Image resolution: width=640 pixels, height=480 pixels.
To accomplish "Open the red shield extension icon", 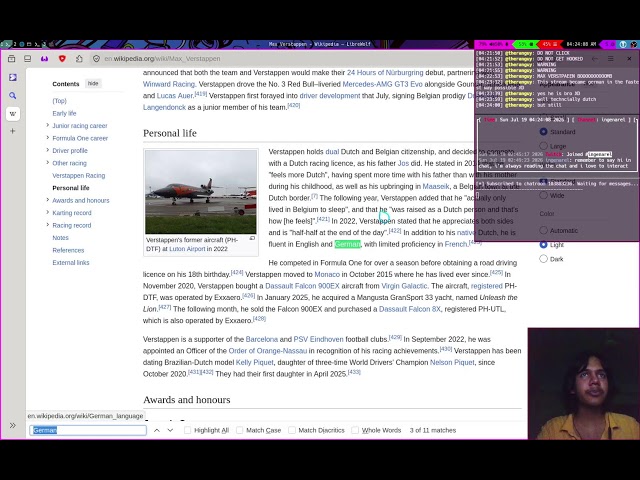I will click(x=62, y=59).
